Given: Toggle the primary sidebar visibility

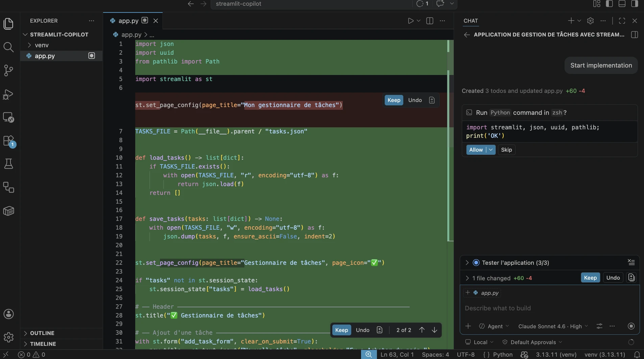Looking at the screenshot, I should pos(609,4).
